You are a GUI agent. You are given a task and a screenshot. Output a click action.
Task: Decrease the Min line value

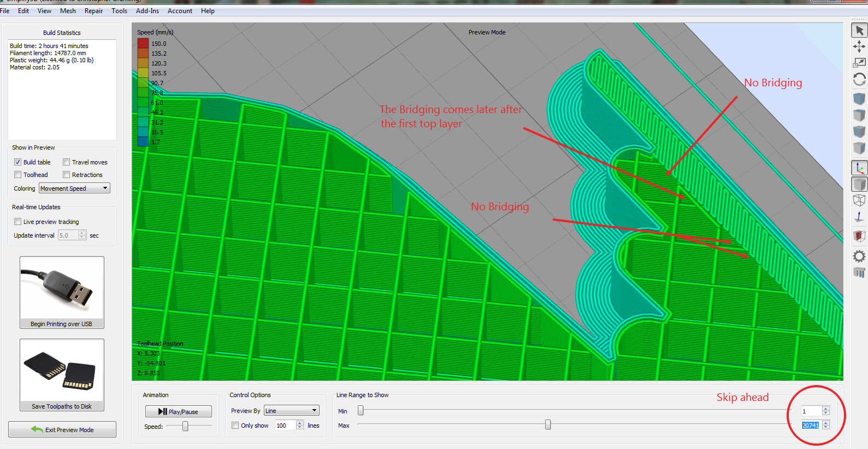click(x=826, y=413)
